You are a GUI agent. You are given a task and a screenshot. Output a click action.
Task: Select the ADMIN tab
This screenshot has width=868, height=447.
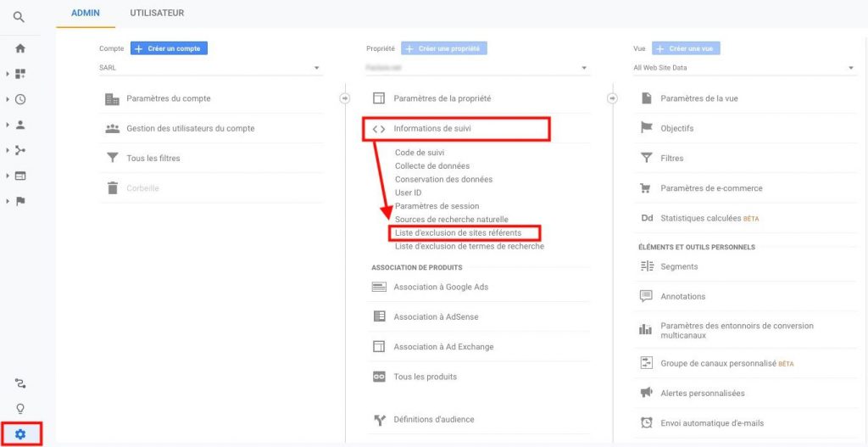(x=86, y=14)
